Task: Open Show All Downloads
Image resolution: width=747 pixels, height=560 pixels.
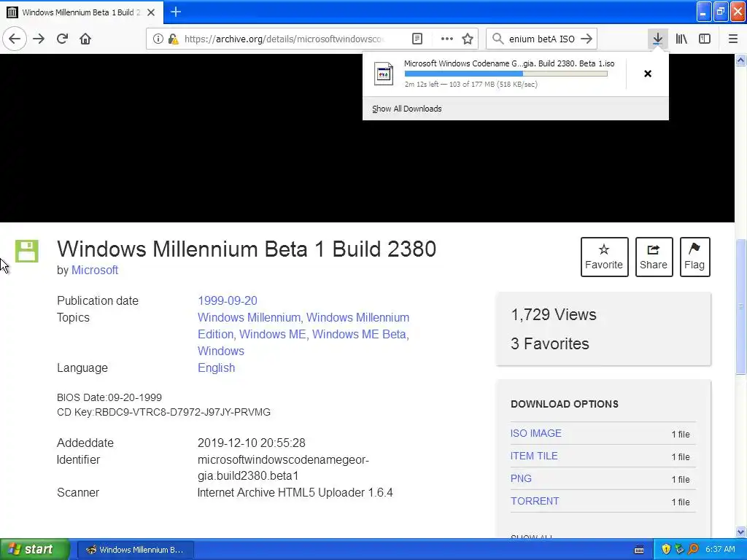Action: tap(407, 109)
